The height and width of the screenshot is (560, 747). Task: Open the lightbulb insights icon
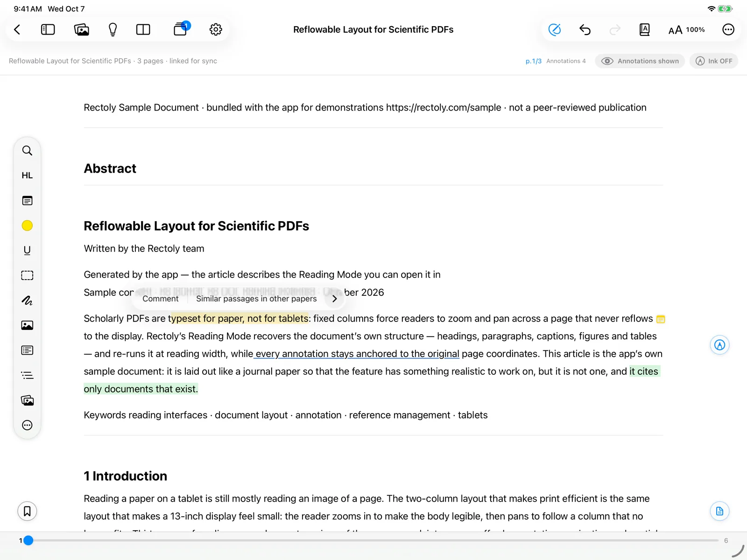[113, 29]
